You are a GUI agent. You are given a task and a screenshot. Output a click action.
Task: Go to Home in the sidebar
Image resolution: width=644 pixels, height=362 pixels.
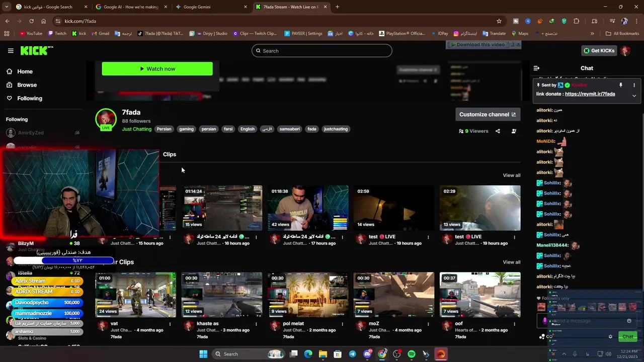click(25, 71)
